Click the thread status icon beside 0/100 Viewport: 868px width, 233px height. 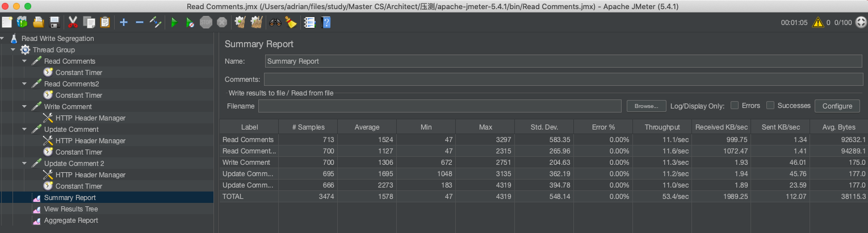pyautogui.click(x=861, y=23)
